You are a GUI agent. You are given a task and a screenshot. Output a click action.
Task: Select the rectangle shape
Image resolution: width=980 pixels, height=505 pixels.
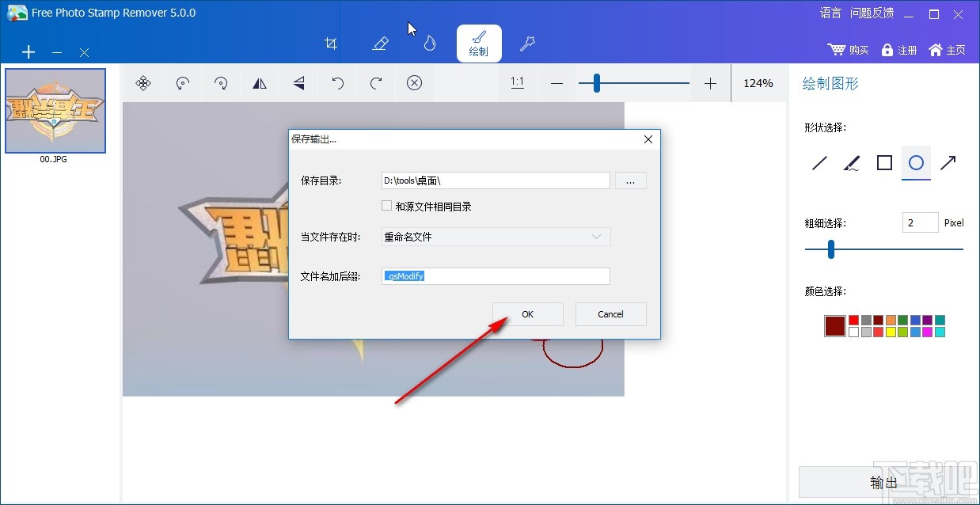tap(883, 163)
